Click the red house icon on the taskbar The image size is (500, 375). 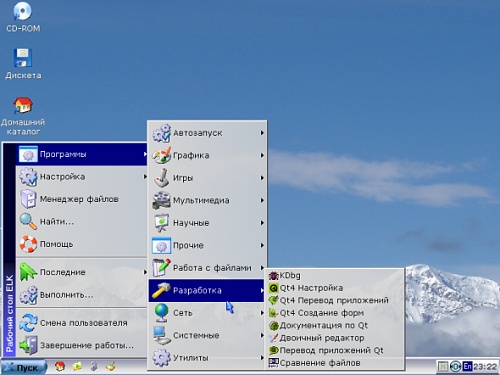pyautogui.click(x=60, y=367)
